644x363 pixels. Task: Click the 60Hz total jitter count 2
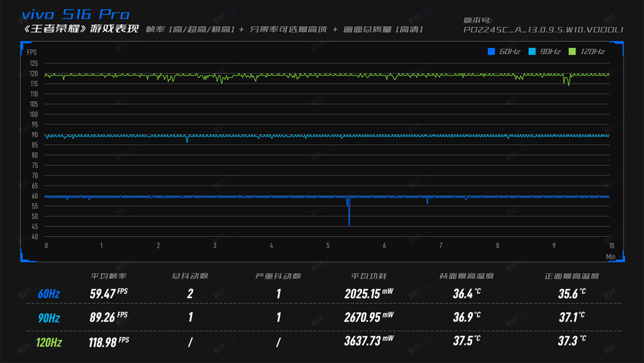(x=190, y=294)
